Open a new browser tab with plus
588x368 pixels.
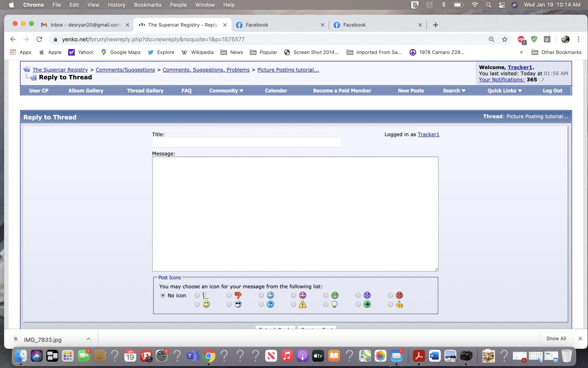click(436, 25)
